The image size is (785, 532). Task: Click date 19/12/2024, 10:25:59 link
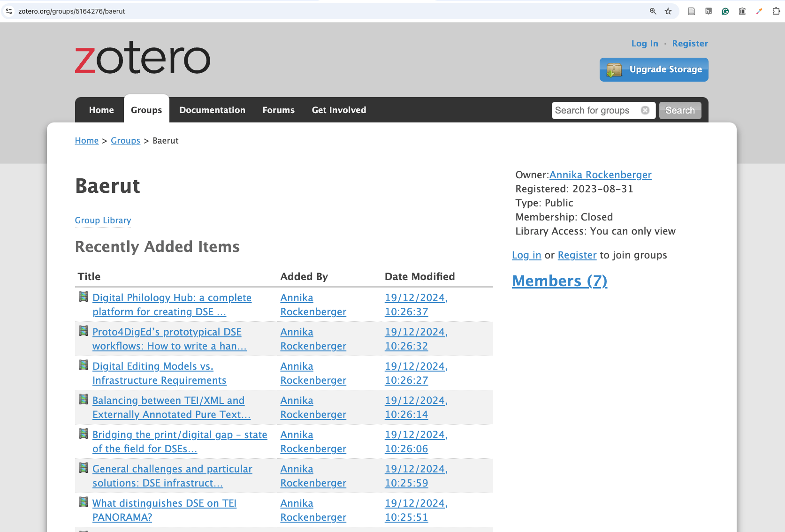tap(416, 476)
